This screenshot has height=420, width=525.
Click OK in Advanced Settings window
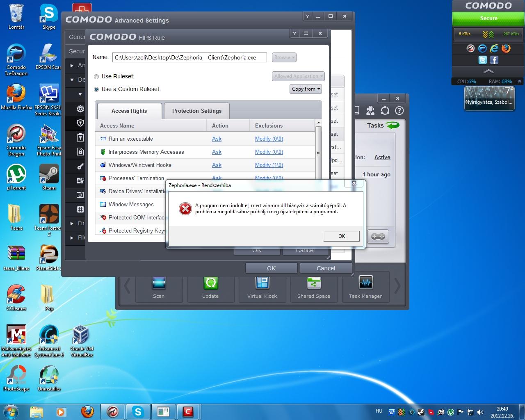(x=271, y=268)
